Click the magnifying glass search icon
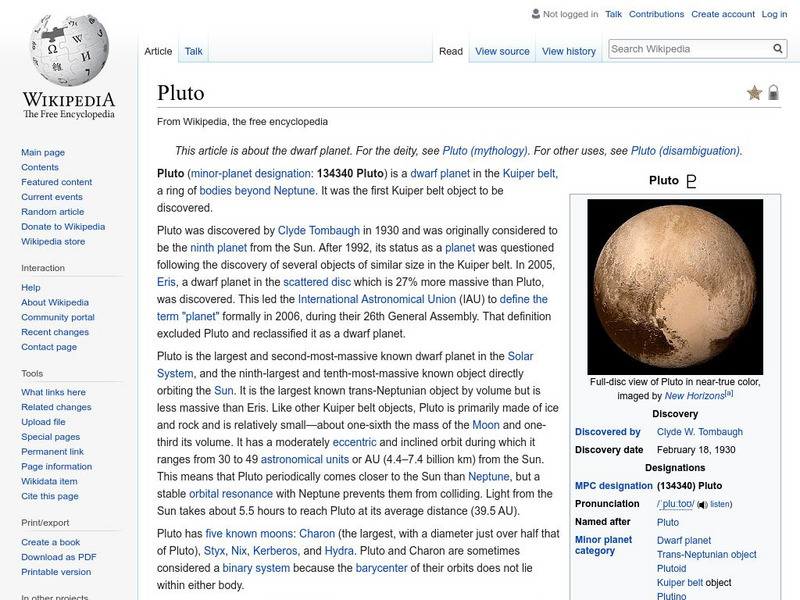This screenshot has width=800, height=600. 778,49
